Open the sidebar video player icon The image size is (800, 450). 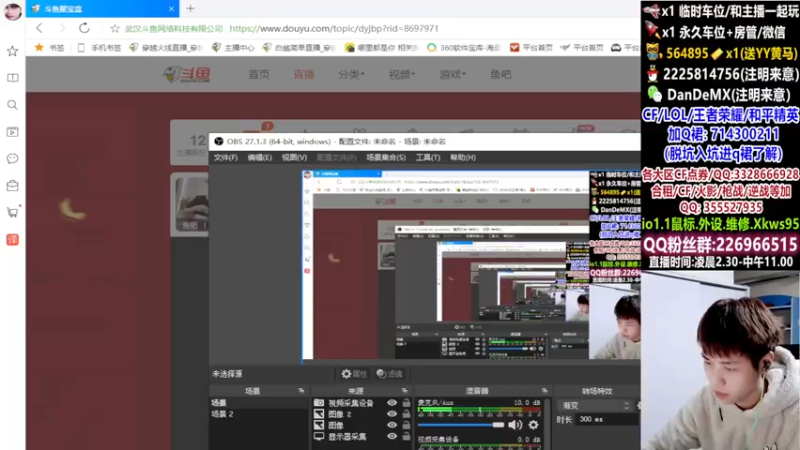coord(12,132)
